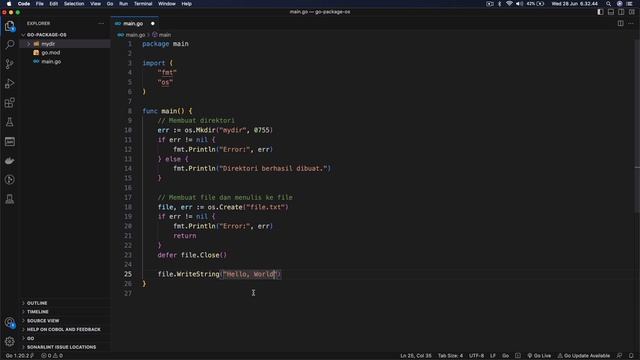Open the File menu
The image size is (640, 360).
[40, 4]
